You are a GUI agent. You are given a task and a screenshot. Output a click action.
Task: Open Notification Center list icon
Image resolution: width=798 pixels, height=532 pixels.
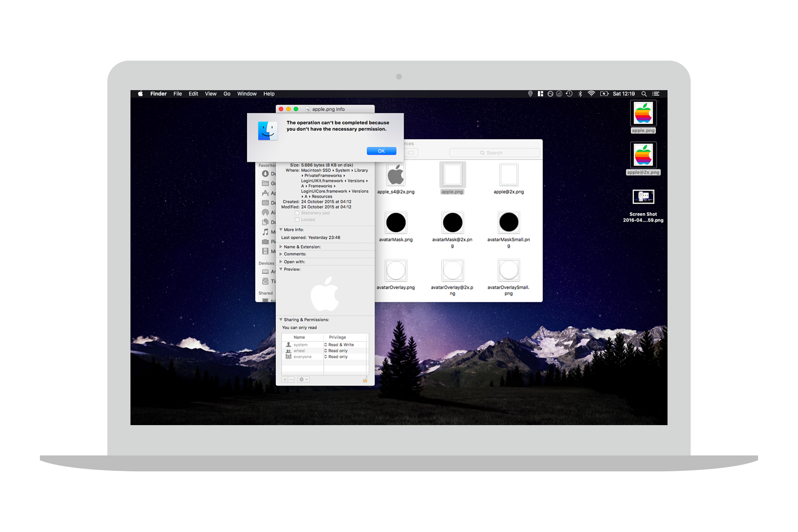(656, 94)
